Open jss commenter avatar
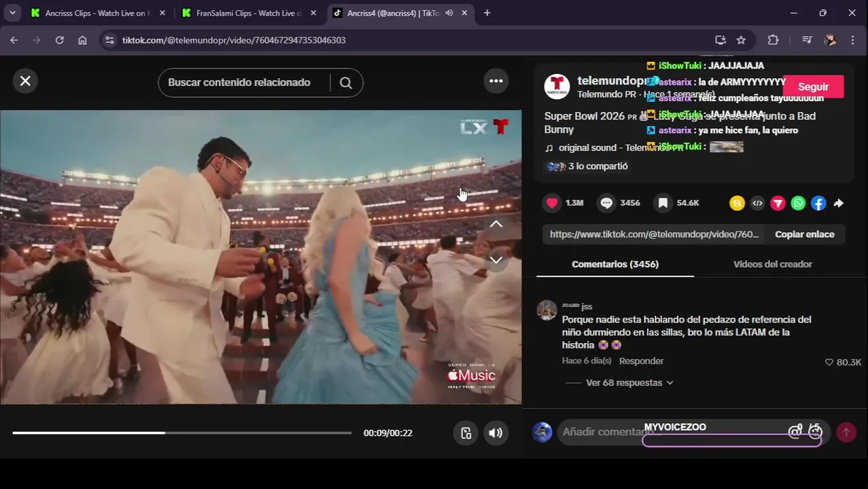This screenshot has height=489, width=868. (547, 310)
